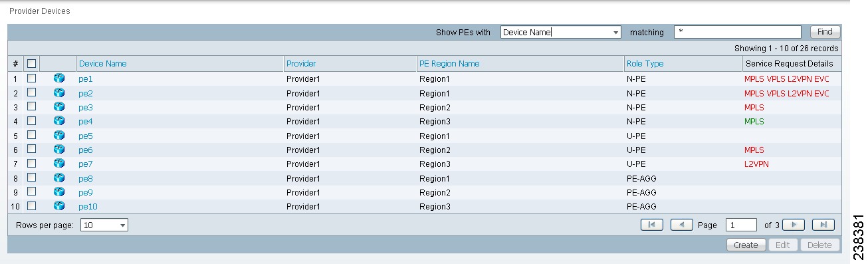Select the checkbox for row pe8

coord(31,178)
